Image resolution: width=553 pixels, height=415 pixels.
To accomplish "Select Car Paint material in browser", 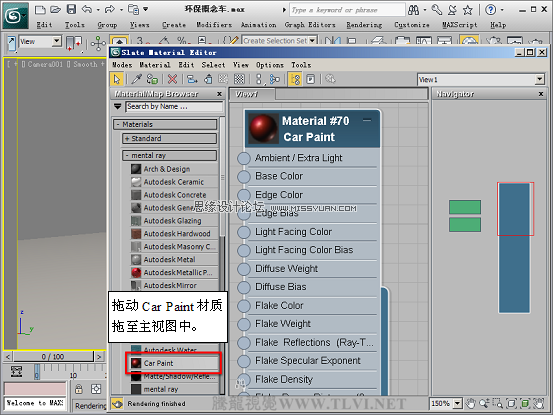I will [174, 363].
